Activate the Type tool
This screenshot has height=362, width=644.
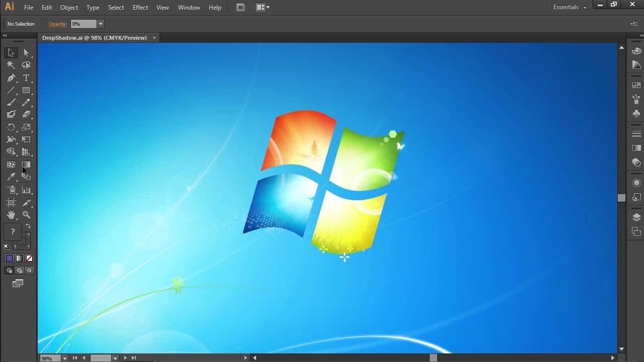tap(26, 78)
